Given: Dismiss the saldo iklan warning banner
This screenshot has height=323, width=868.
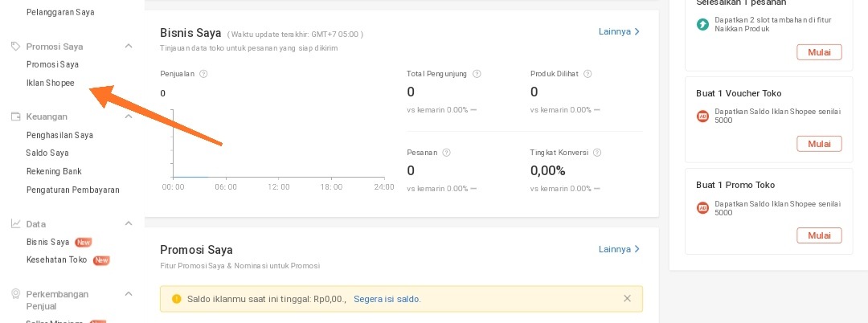Looking at the screenshot, I should [627, 299].
